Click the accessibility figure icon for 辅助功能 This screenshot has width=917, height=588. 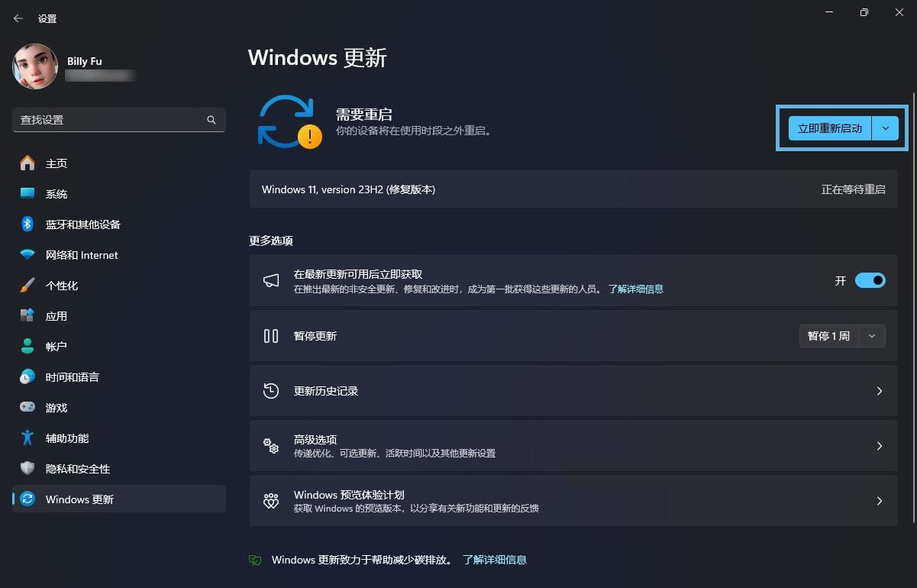(x=27, y=438)
